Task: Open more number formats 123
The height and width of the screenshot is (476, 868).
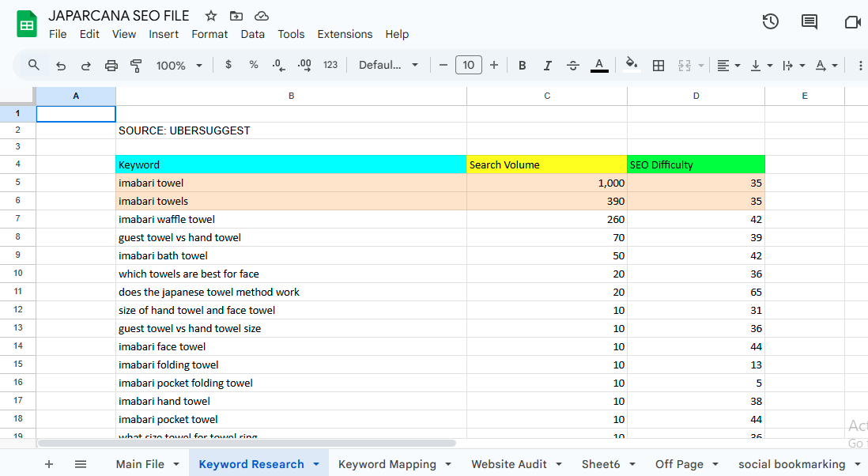Action: [330, 65]
